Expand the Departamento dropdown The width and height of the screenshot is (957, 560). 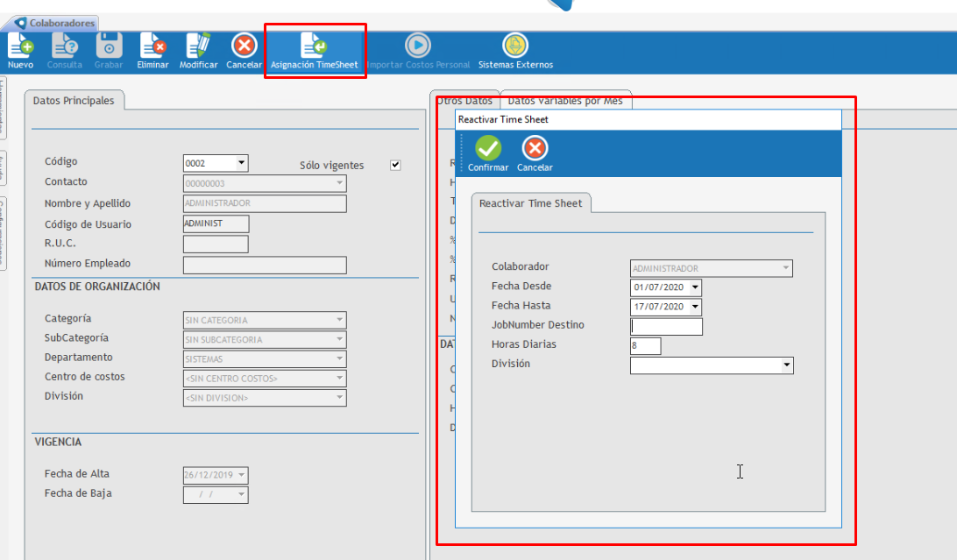point(340,358)
